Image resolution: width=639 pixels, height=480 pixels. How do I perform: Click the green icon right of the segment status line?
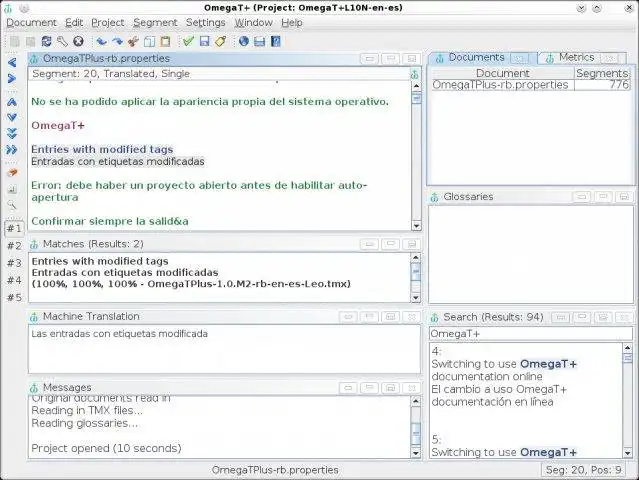pyautogui.click(x=414, y=74)
